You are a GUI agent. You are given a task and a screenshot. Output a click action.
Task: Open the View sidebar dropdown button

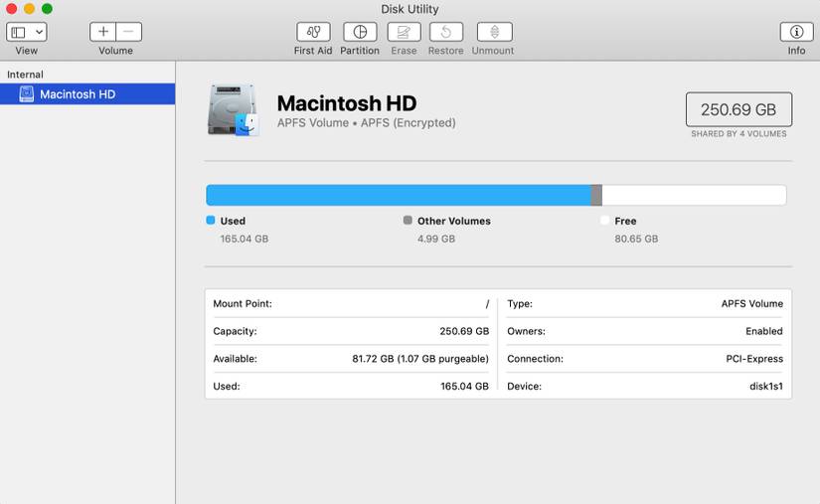coord(27,32)
